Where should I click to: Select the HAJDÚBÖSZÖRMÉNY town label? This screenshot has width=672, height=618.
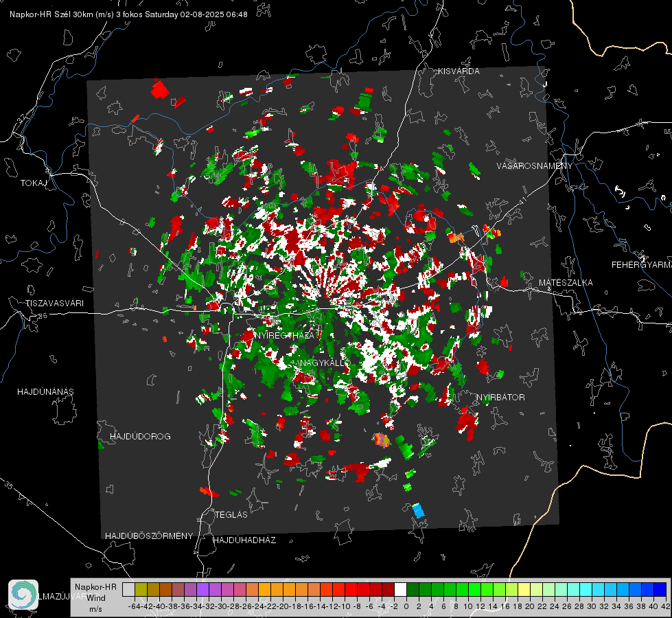[x=149, y=536]
